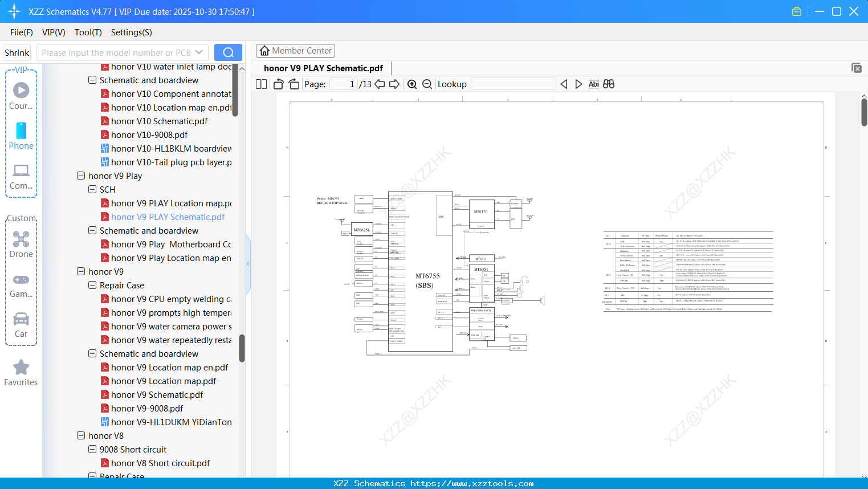
Task: Open honor V10-9008.pdf
Action: [144, 135]
